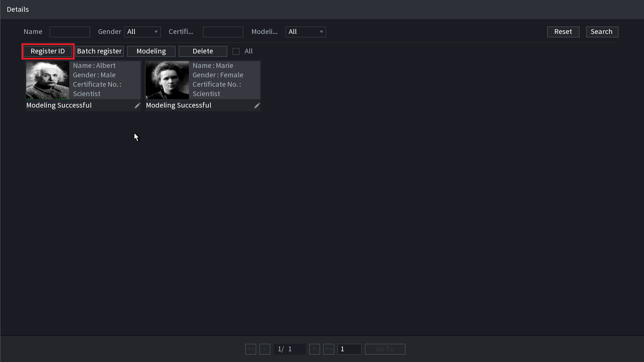This screenshot has width=644, height=362.
Task: Click the Delete button
Action: pos(203,51)
